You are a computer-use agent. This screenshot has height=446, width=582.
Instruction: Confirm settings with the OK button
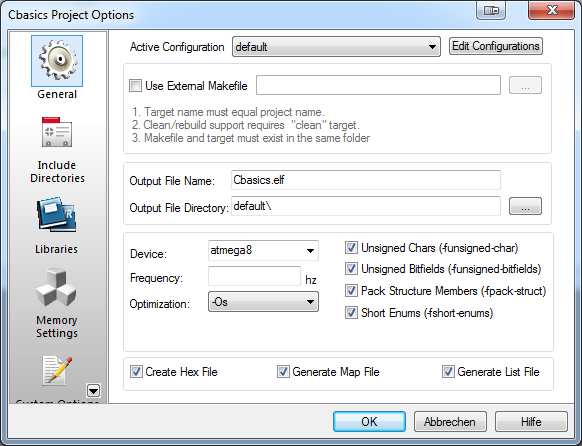pos(369,422)
